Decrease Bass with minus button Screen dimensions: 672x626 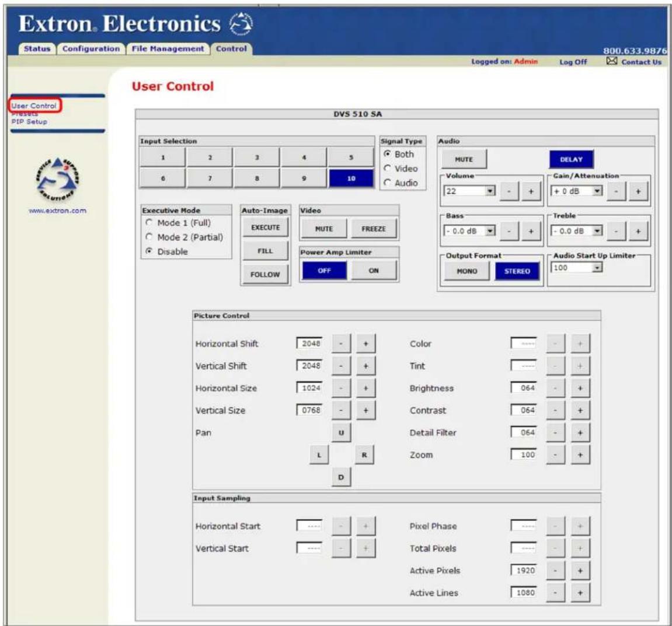click(x=509, y=231)
